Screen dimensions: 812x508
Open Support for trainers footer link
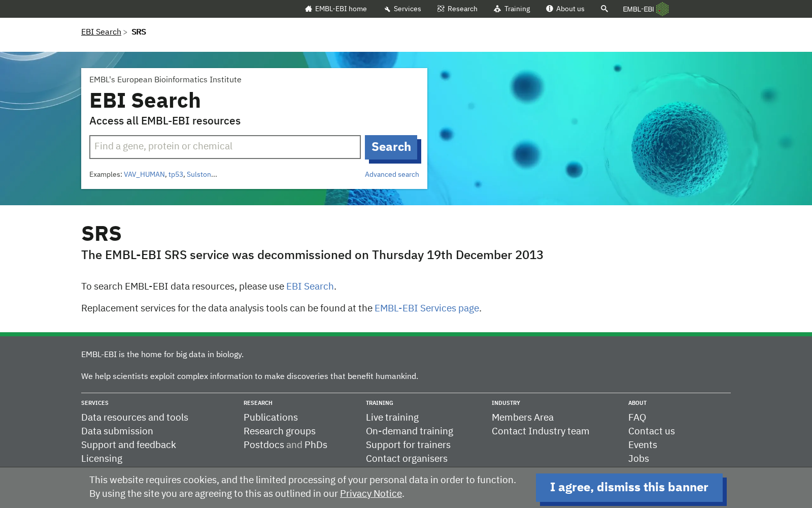point(408,445)
